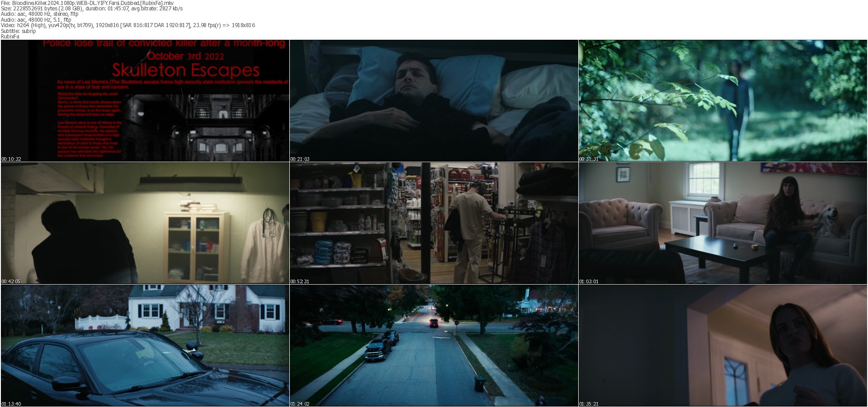Click the 00:21:03 timestamp
Image resolution: width=868 pixels, height=407 pixels.
[x=300, y=159]
